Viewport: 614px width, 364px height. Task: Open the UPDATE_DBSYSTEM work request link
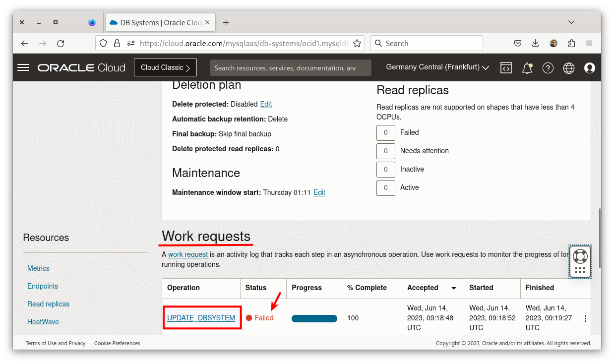[x=201, y=318]
